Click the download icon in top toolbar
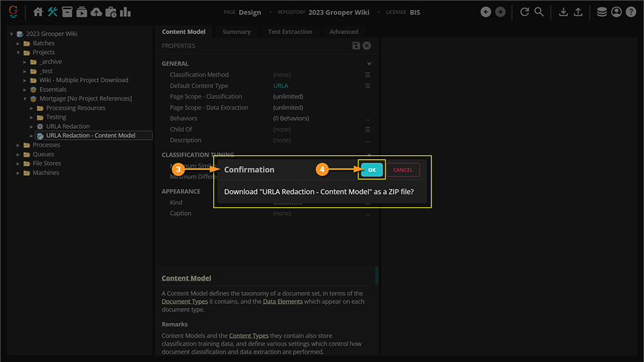This screenshot has width=644, height=362. [563, 12]
